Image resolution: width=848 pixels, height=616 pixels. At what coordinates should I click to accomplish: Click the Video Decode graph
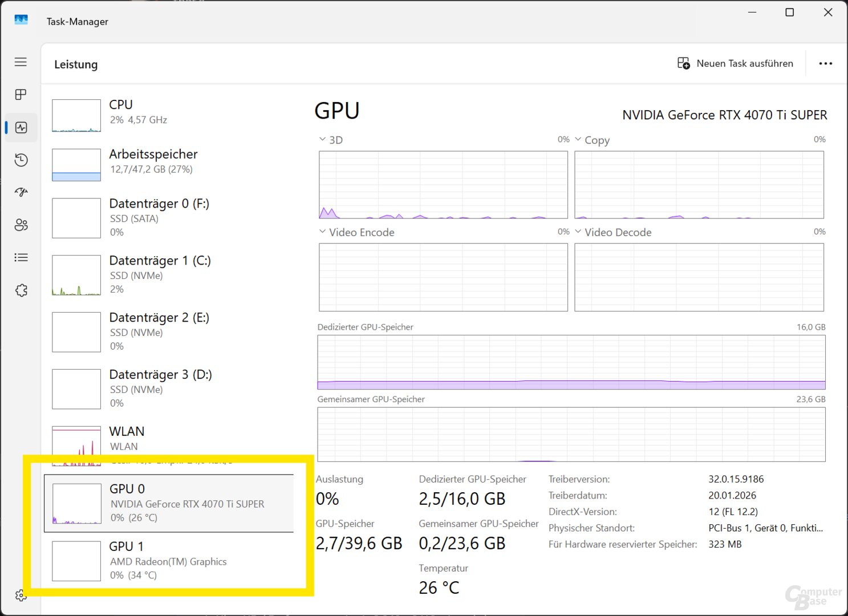click(699, 277)
